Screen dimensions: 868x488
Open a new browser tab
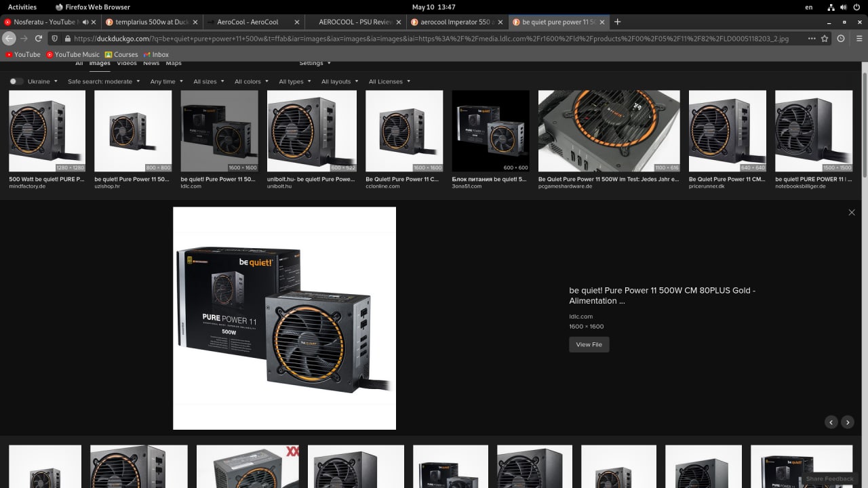pyautogui.click(x=617, y=22)
